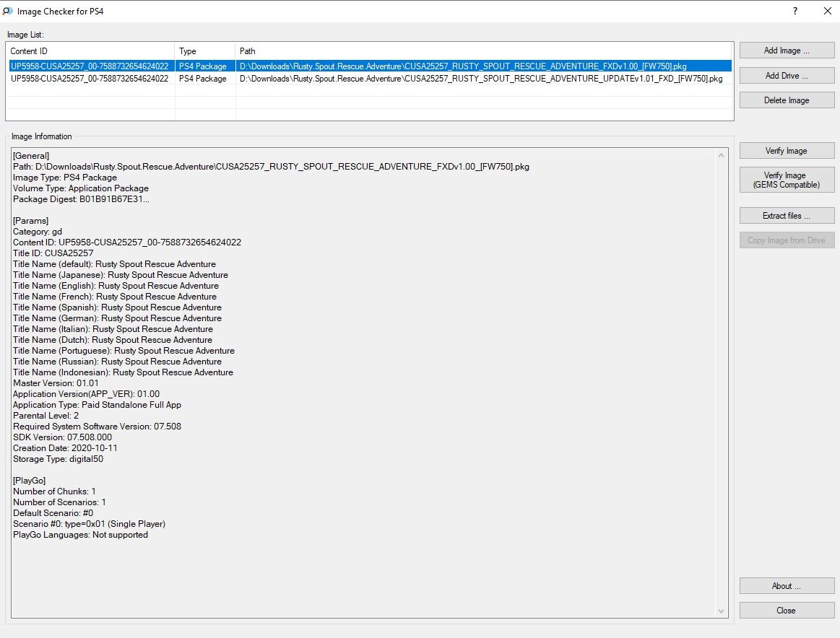Open the Extract files dialog

tap(787, 216)
